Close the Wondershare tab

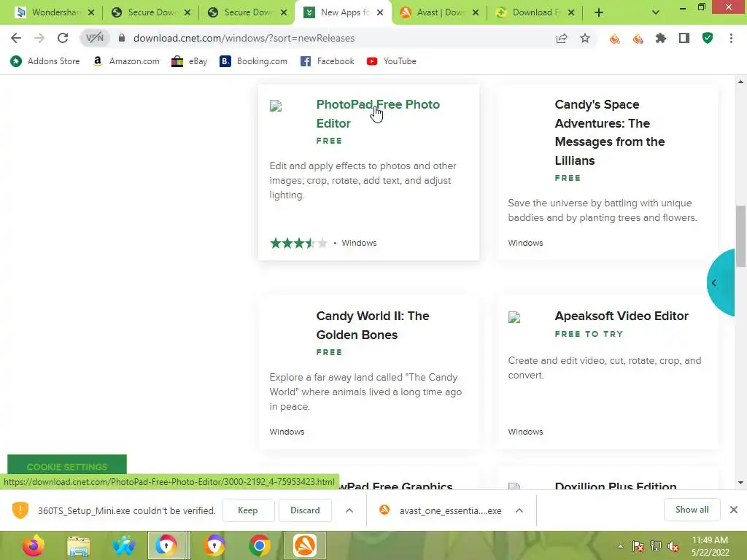[91, 13]
